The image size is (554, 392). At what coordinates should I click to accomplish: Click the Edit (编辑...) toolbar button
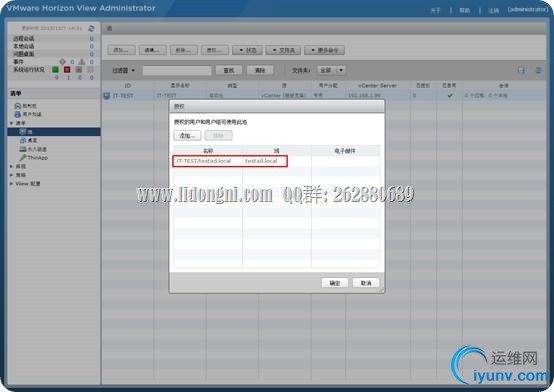153,50
